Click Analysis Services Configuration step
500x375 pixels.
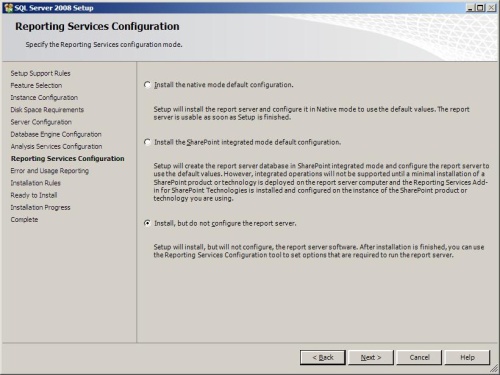click(x=56, y=146)
